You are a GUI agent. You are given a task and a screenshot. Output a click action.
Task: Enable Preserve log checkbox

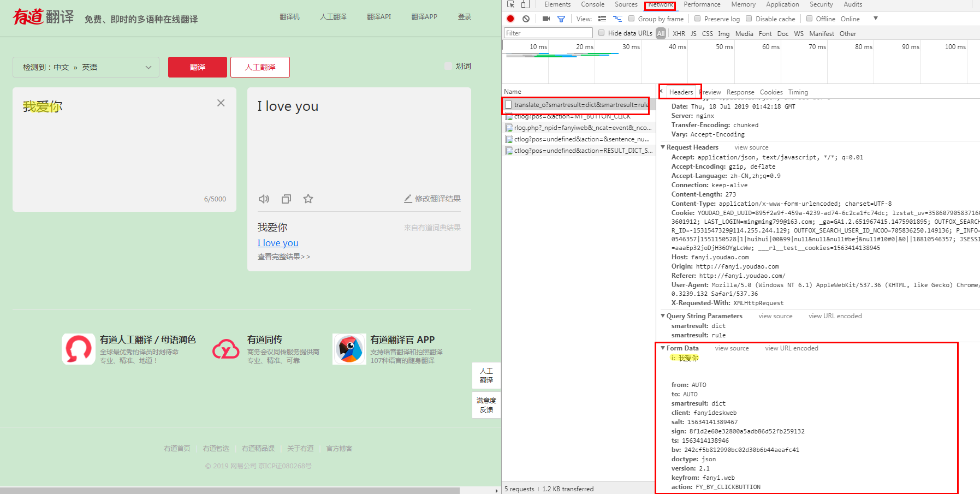click(x=697, y=19)
